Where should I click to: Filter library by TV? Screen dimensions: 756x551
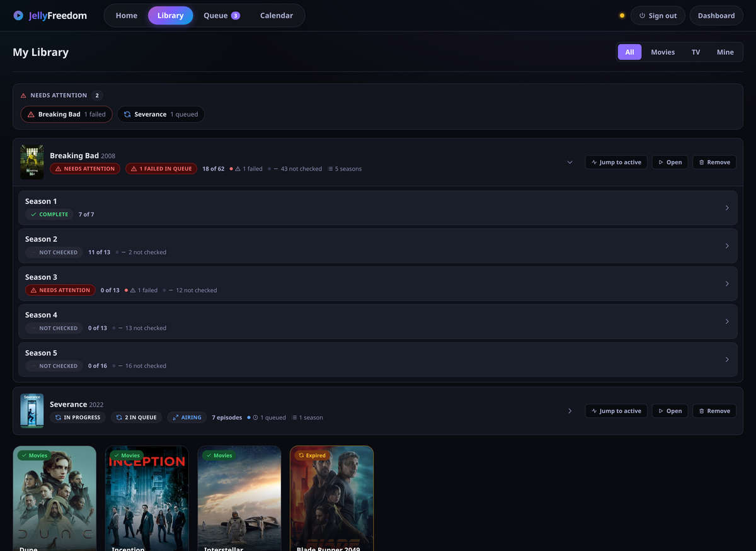click(696, 52)
